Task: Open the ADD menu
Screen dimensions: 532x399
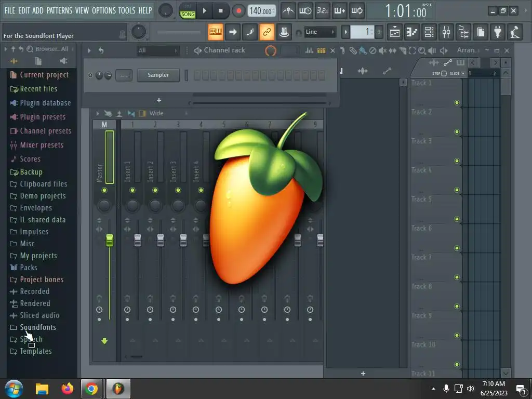Action: [37, 10]
